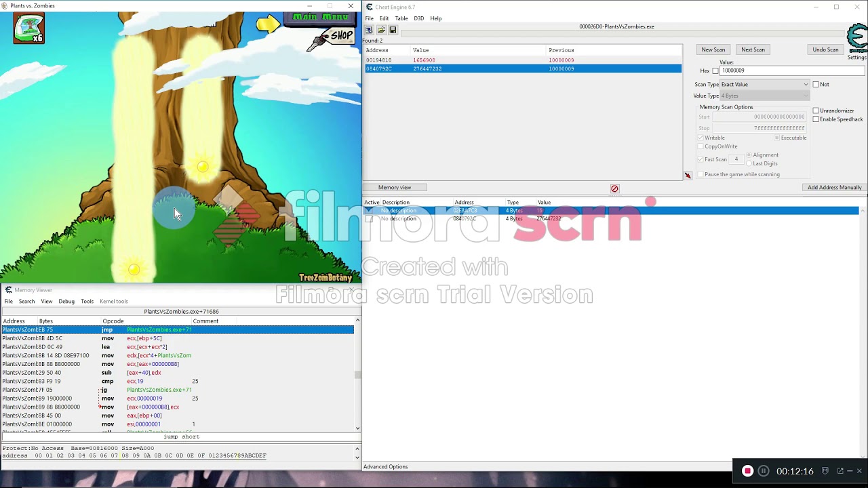Click the red clear address list icon
This screenshot has height=488, width=868.
pyautogui.click(x=614, y=188)
